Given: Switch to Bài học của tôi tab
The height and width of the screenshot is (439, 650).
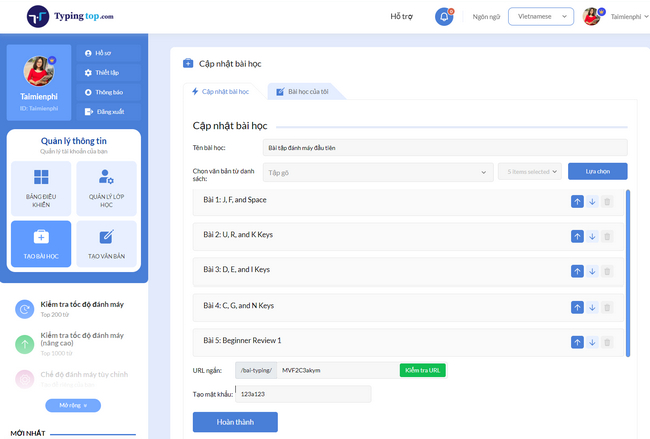Looking at the screenshot, I should (308, 92).
